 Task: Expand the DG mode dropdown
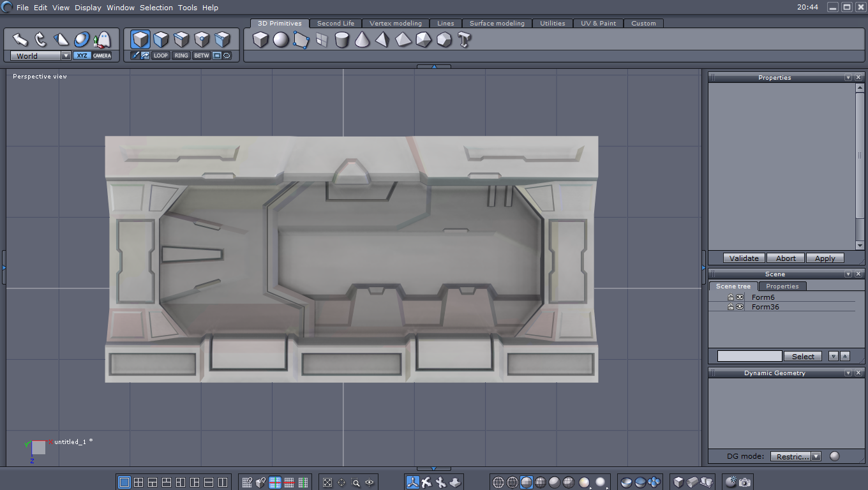coord(816,456)
